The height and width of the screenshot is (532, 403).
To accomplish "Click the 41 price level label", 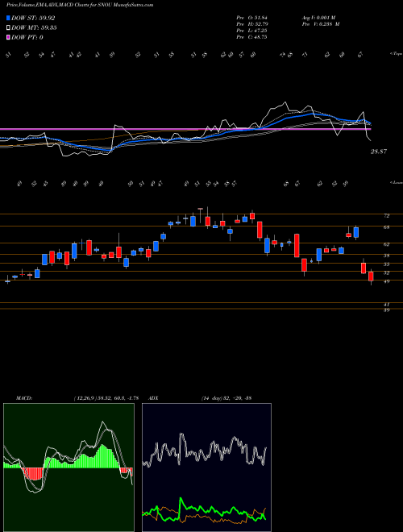I will (386, 305).
